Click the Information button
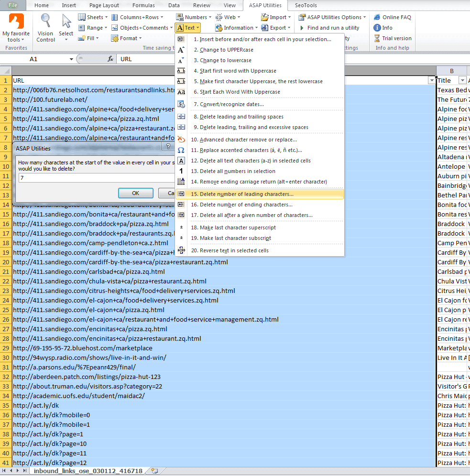 [237, 28]
